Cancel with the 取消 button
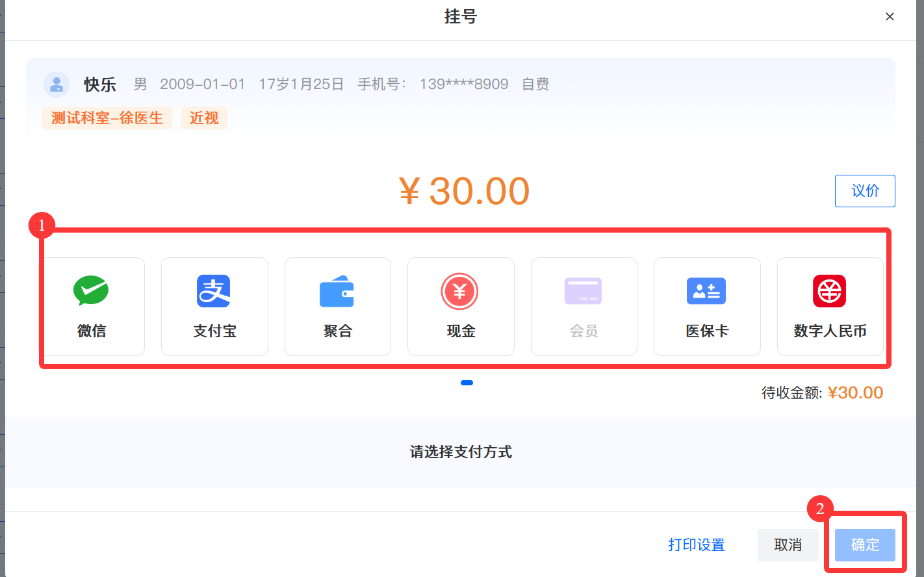The height and width of the screenshot is (577, 924). (788, 545)
